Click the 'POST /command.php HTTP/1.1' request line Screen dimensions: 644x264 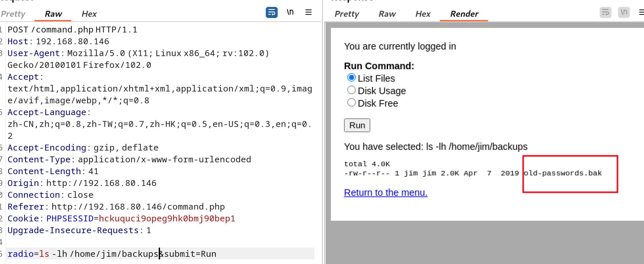(72, 30)
